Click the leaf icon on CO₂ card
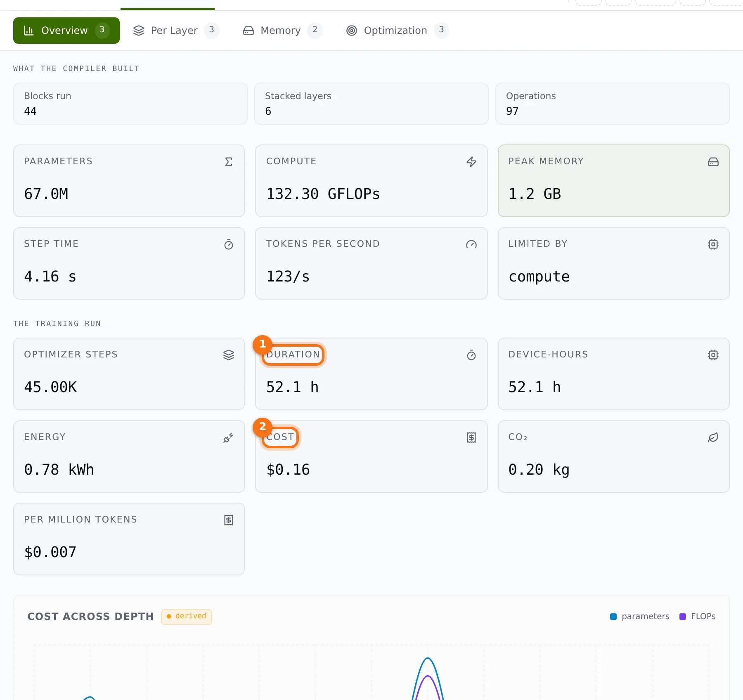Viewport: 743px width, 700px height. [713, 437]
